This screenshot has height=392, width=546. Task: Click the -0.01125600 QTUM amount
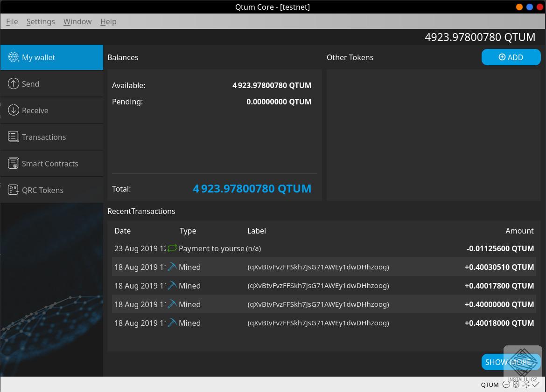pyautogui.click(x=500, y=249)
